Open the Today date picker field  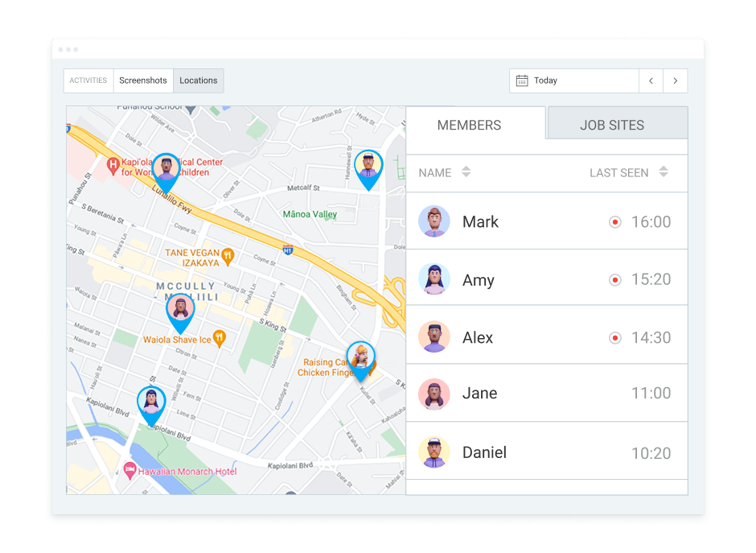573,80
